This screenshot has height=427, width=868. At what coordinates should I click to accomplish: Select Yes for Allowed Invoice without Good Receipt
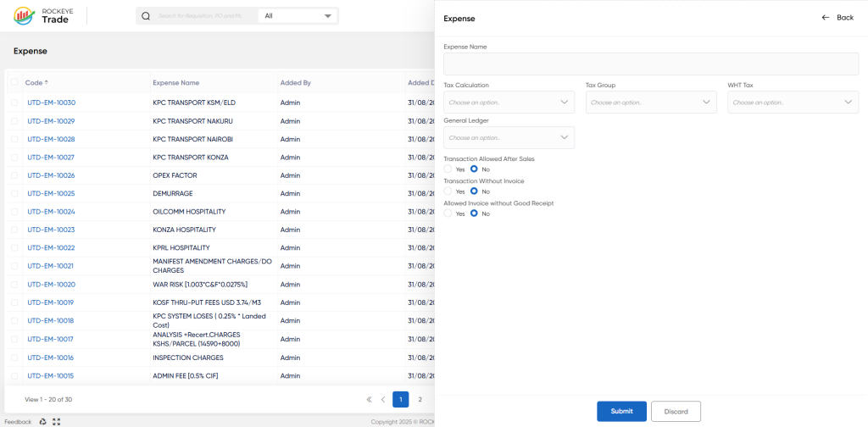tap(448, 213)
